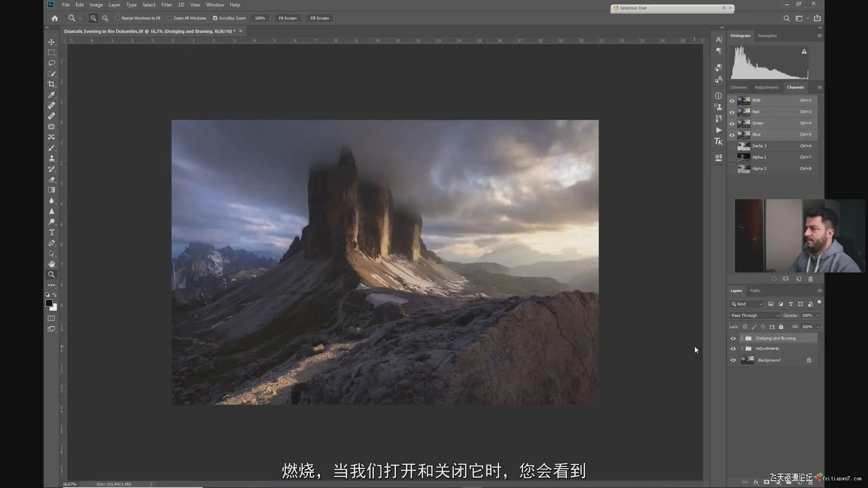Expand the Adjustments layer group
The height and width of the screenshot is (488, 868).
(x=742, y=348)
